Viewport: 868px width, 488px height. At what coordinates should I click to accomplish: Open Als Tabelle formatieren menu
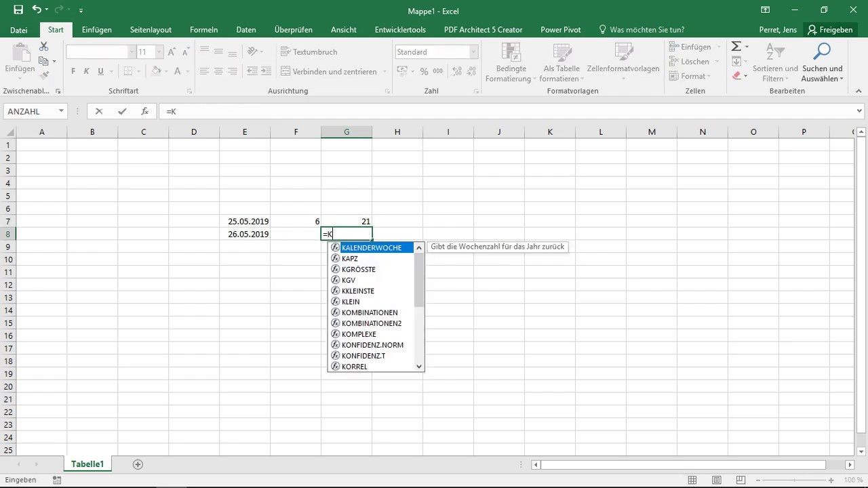coord(561,62)
